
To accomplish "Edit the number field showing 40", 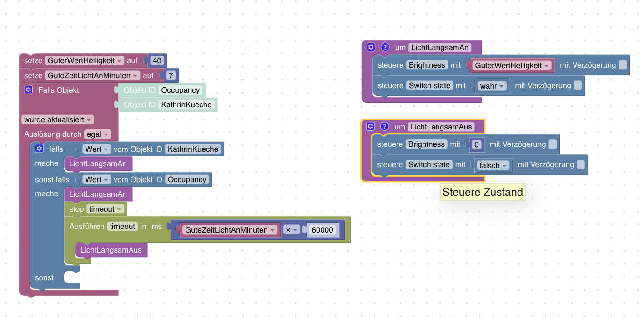I will (157, 60).
